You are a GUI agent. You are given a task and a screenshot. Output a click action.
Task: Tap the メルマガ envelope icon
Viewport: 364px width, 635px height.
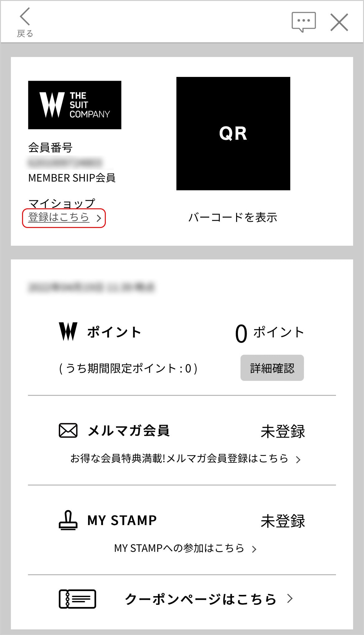(68, 430)
